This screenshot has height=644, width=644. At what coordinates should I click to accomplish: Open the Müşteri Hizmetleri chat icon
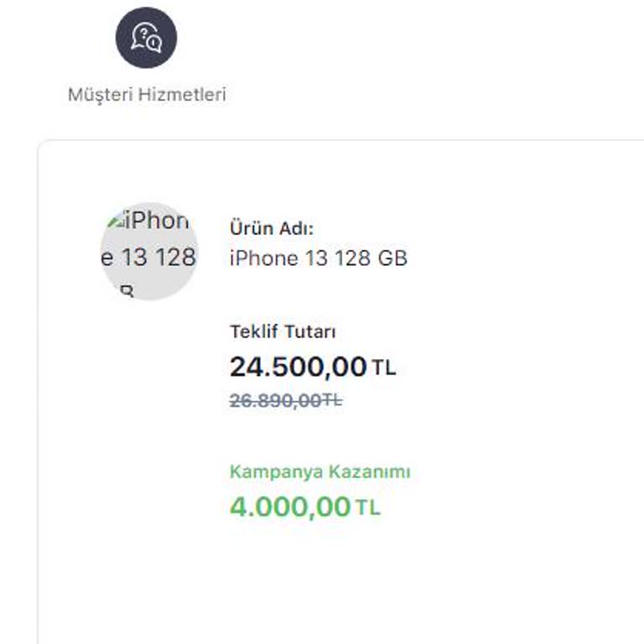click(x=146, y=38)
